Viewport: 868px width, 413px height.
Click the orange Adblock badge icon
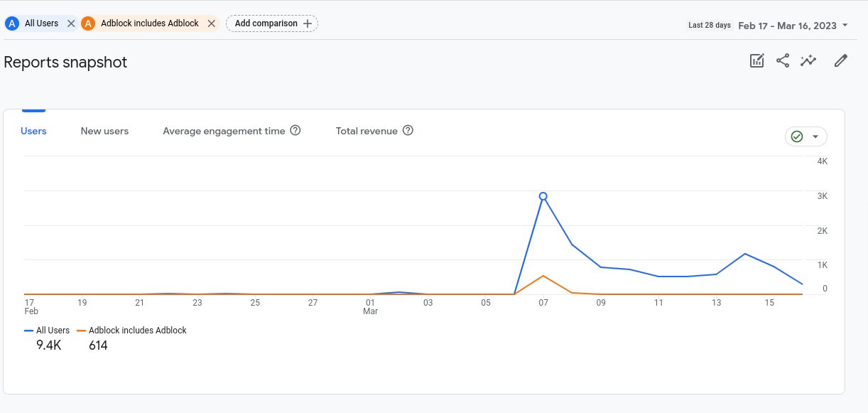click(88, 23)
